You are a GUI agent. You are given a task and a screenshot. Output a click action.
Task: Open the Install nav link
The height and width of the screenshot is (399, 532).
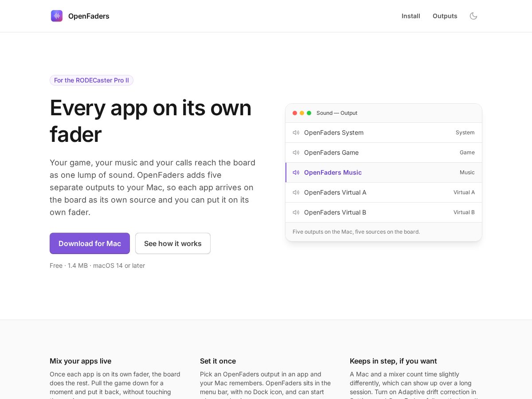411,16
